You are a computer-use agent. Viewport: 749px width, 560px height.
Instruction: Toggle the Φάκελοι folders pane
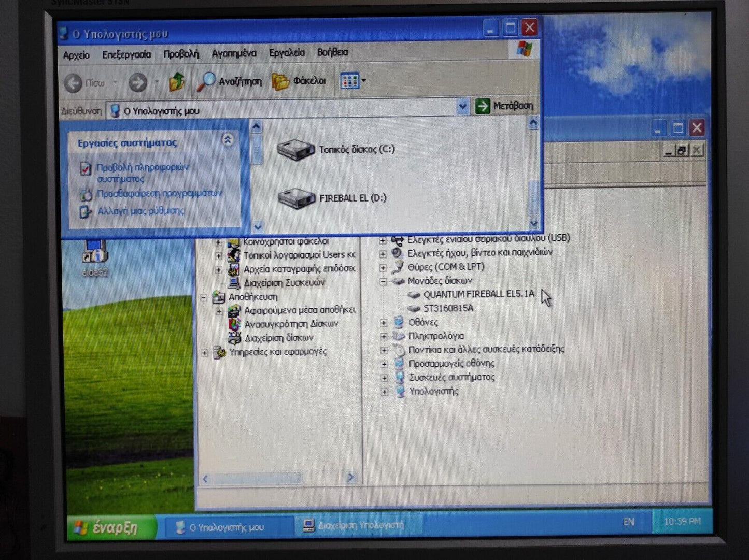click(x=299, y=81)
